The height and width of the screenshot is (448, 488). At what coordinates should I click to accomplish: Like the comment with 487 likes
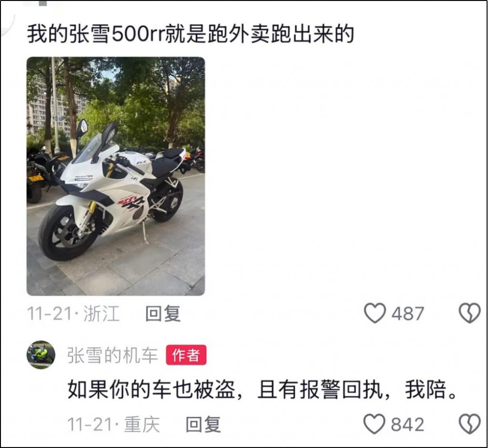(x=375, y=313)
